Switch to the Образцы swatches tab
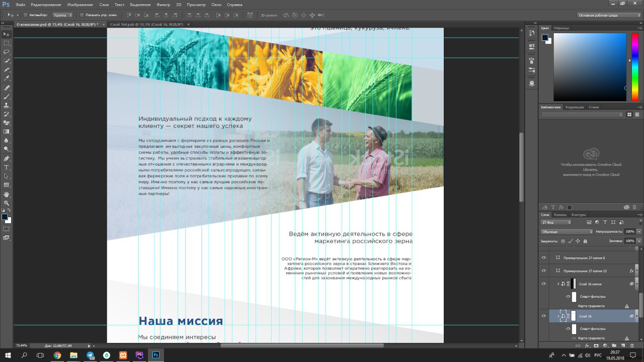This screenshot has height=362, width=644. [561, 28]
